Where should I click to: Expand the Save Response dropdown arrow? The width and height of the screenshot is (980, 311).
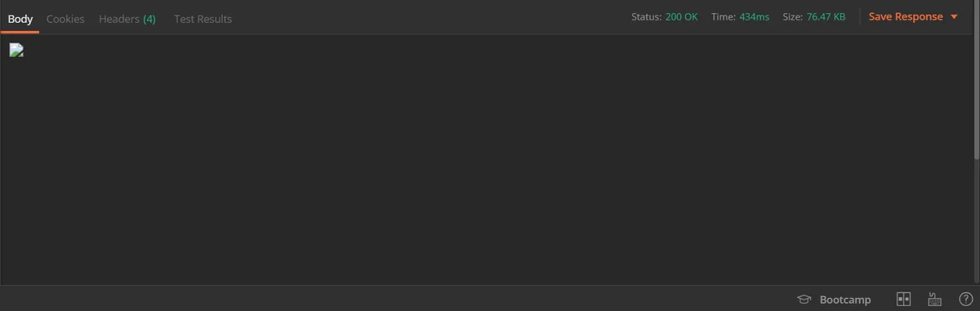point(954,17)
